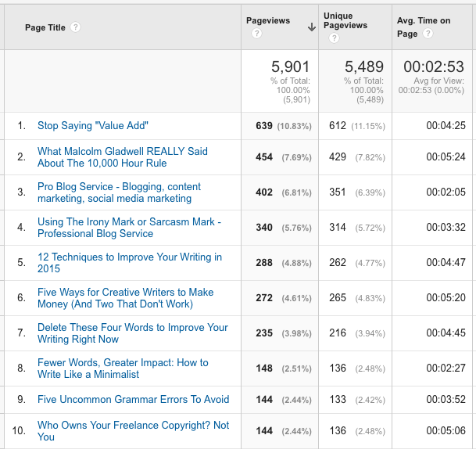Image resolution: width=476 pixels, height=453 pixels.
Task: Click unique pageviews value 262
Action: 338,263
